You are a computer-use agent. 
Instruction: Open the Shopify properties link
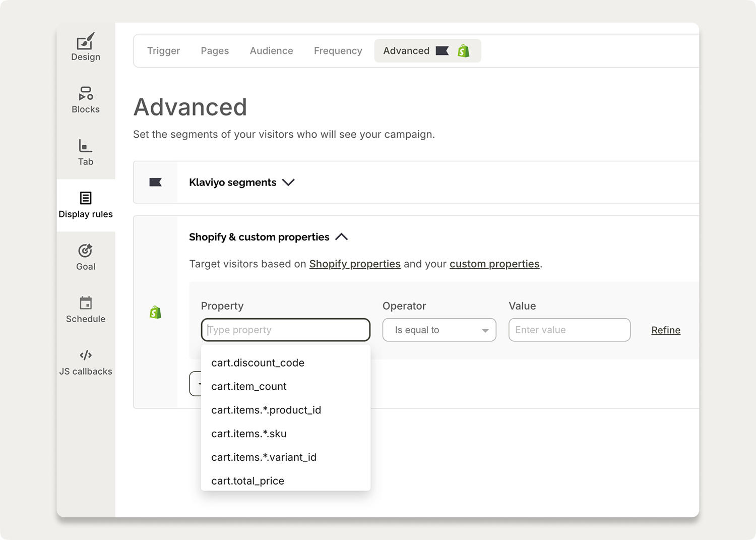point(354,264)
